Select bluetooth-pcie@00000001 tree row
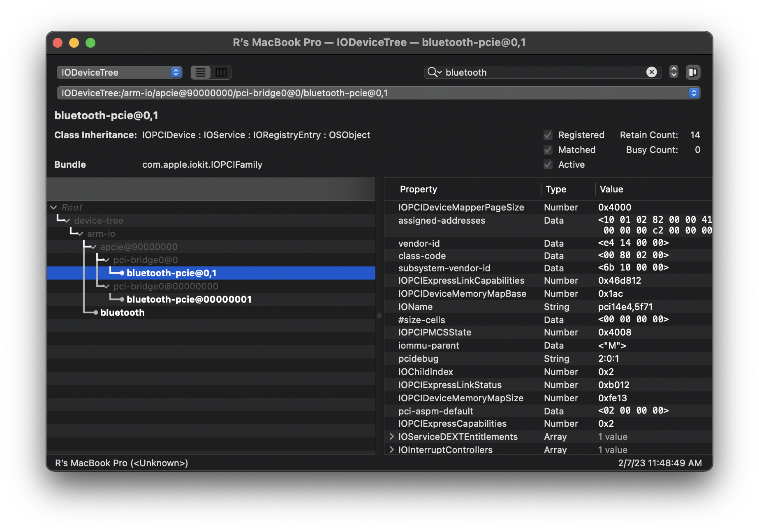Screen dimensions: 759x532 coord(211,299)
